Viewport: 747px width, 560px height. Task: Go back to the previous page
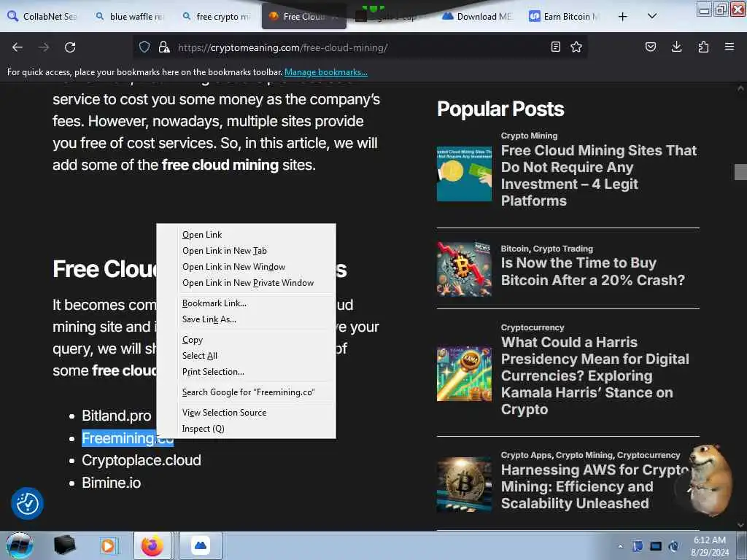[x=18, y=47]
